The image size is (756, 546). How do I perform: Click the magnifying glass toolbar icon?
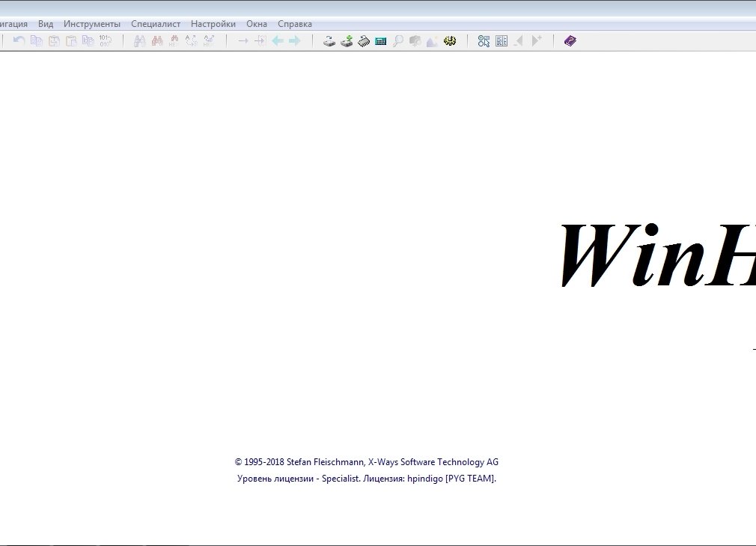398,41
